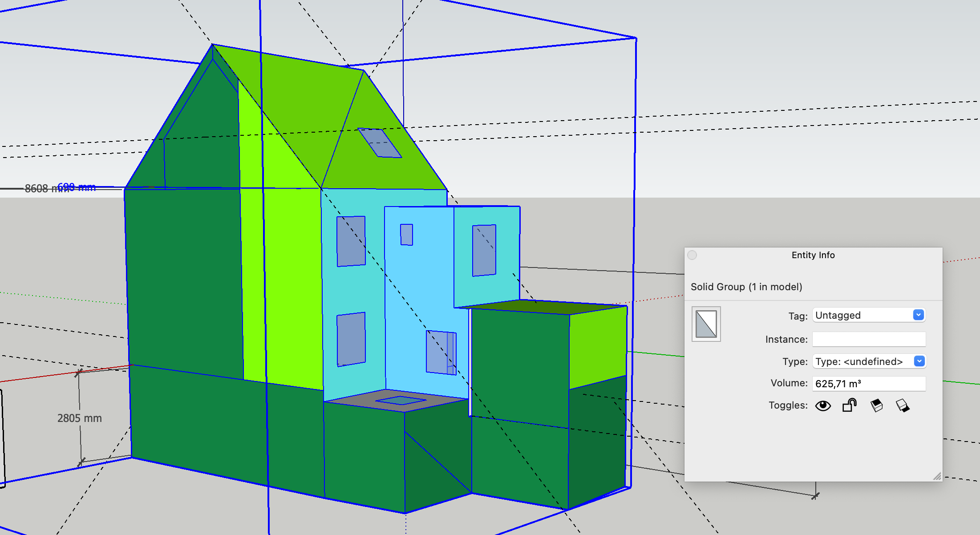Open the Tag dropdown showing Untagged
This screenshot has width=980, height=535.
point(869,315)
